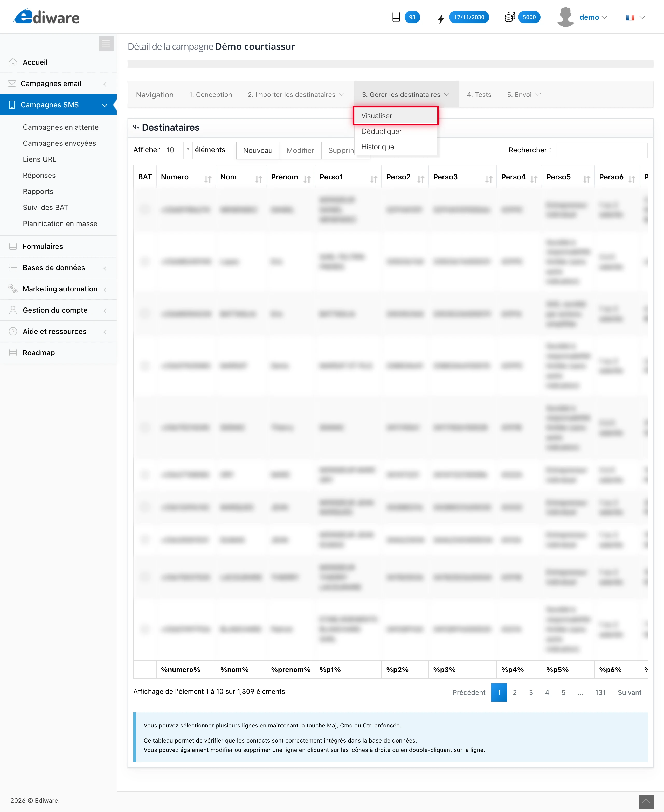Click Précédent pagination button
This screenshot has width=664, height=812.
468,692
